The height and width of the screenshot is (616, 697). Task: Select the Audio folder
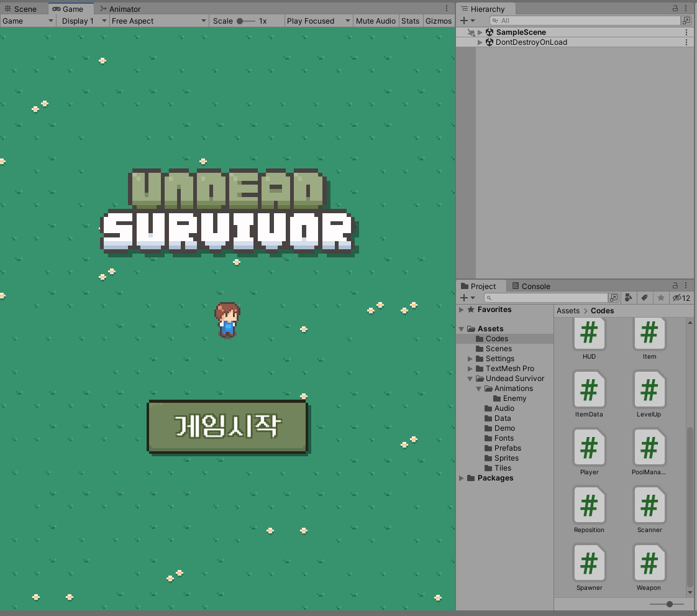point(499,408)
